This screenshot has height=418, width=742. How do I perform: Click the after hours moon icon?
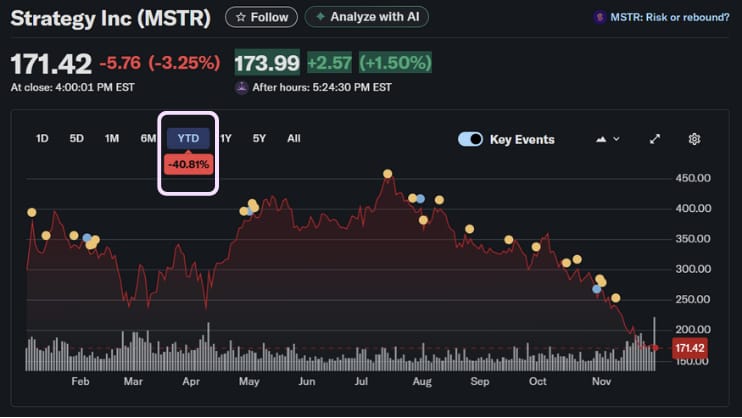point(242,88)
